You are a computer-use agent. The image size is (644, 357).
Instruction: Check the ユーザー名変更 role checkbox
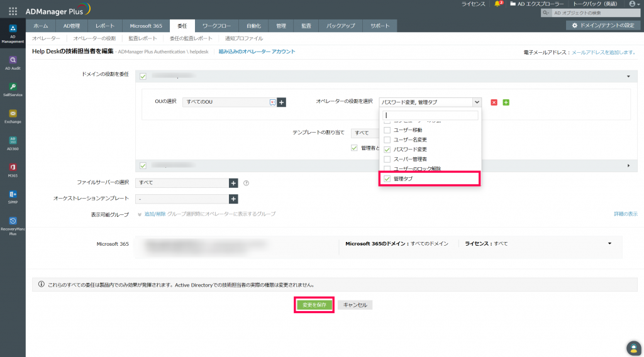coord(387,140)
